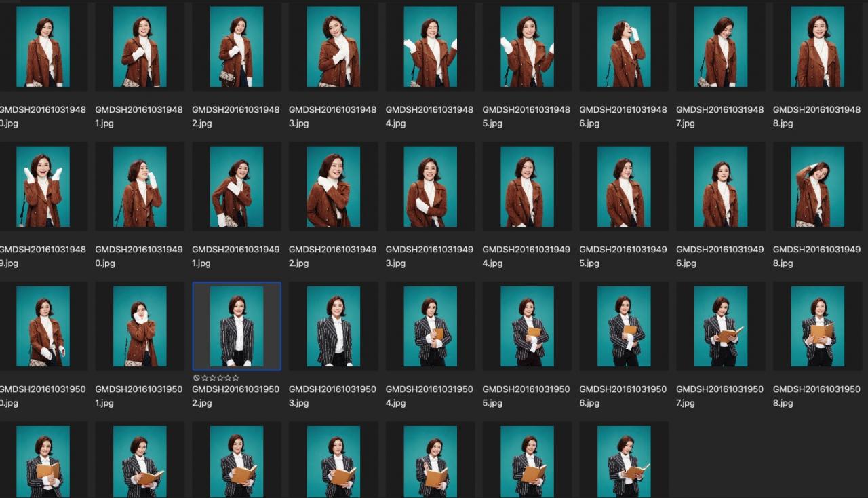This screenshot has width=868, height=498.
Task: Pick the GMDSH201610319489.jpg thumbnail
Action: click(43, 187)
